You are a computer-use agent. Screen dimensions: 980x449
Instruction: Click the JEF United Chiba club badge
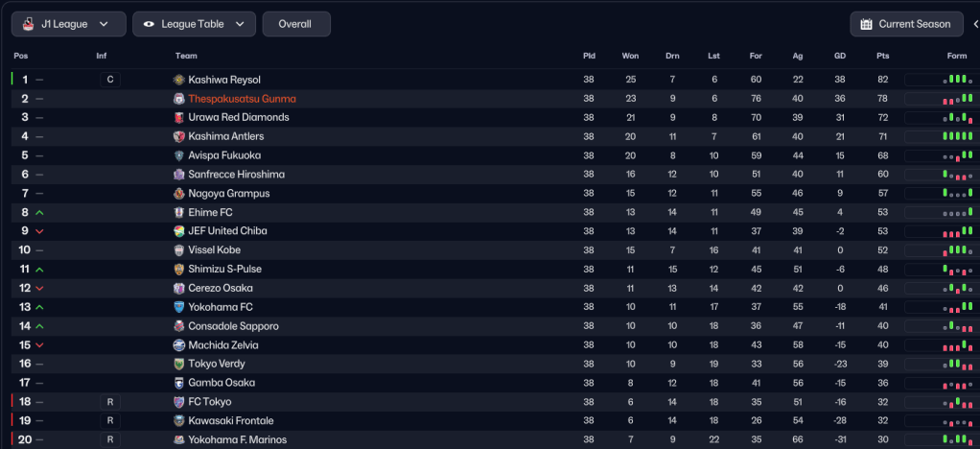179,231
